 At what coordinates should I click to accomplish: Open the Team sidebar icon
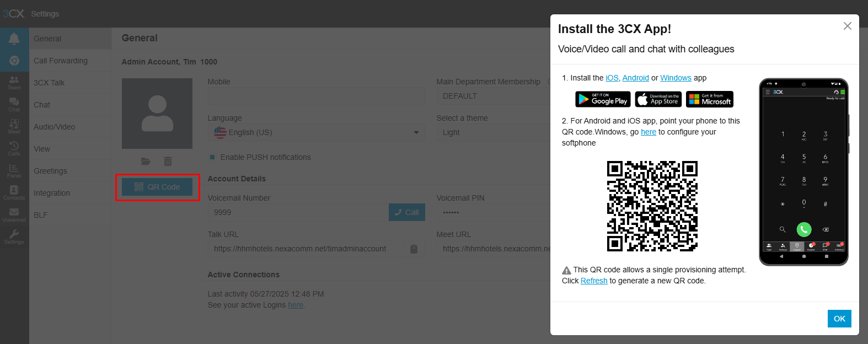(x=14, y=82)
